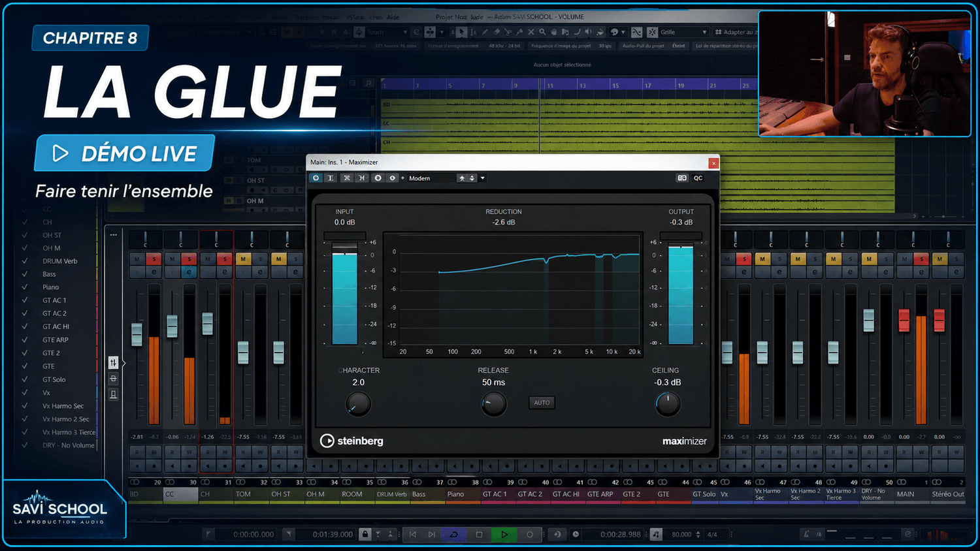This screenshot has width=980, height=551.
Task: Activate the Maximizer effect power button
Action: [316, 178]
